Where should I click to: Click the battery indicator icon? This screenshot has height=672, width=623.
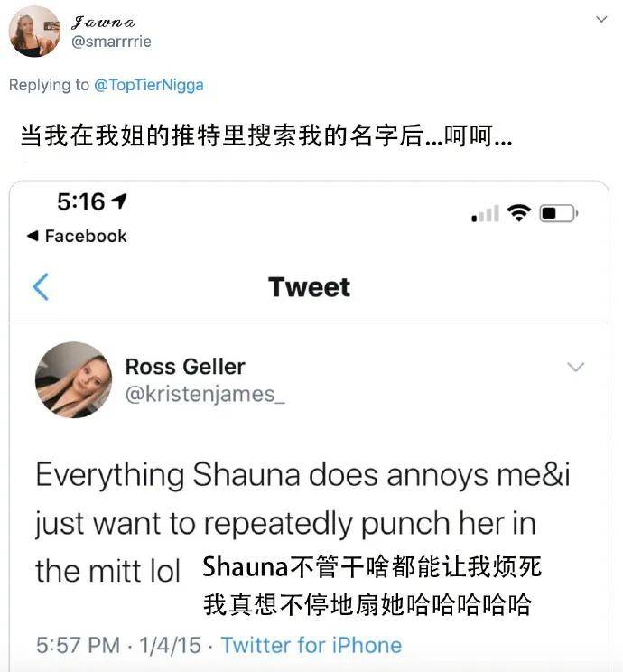tap(559, 213)
